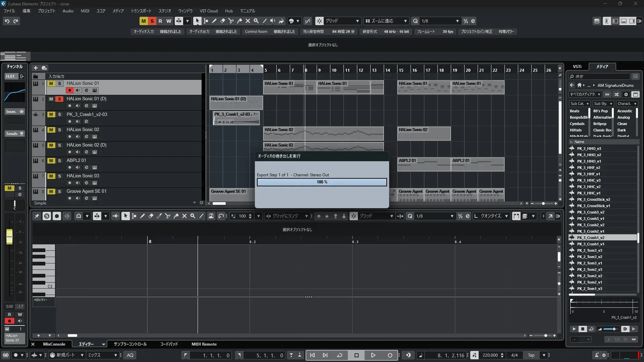Mute the HALion Sonic 02 track
644x362 pixels.
(51, 130)
